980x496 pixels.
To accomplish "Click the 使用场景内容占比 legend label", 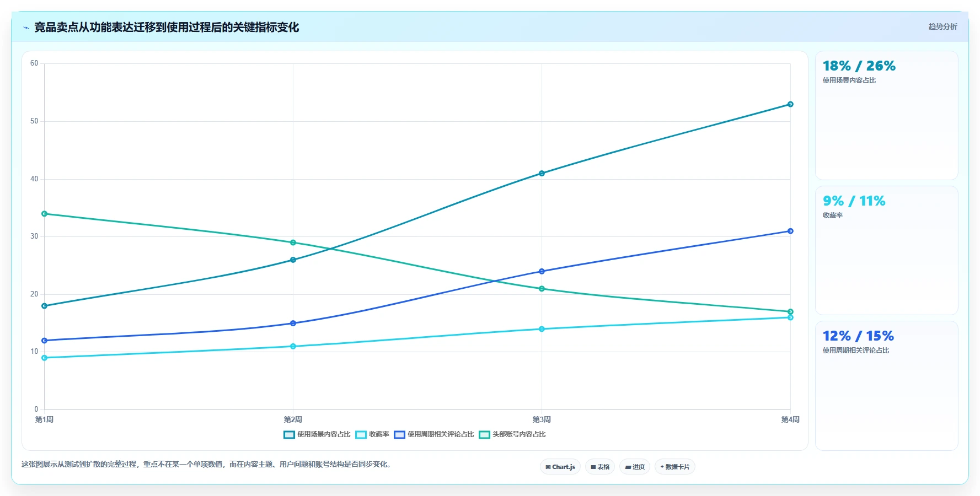I will [x=324, y=434].
